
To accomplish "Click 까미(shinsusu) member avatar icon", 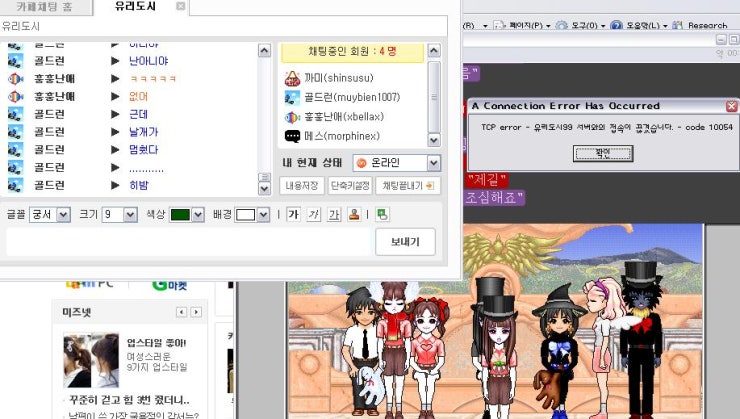I will (292, 78).
